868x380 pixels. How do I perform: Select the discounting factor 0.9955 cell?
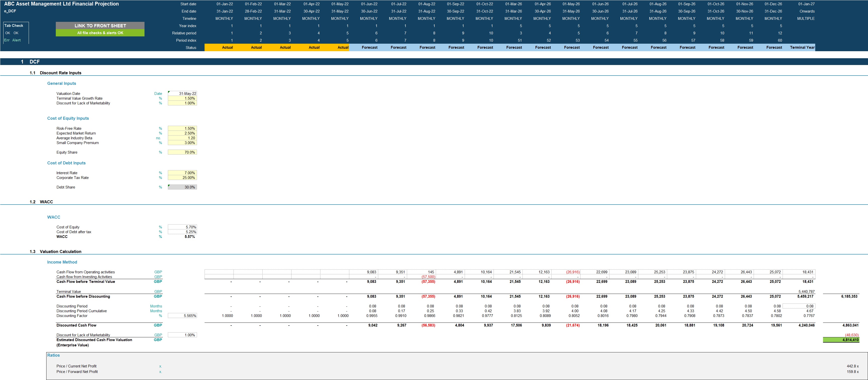pos(372,316)
